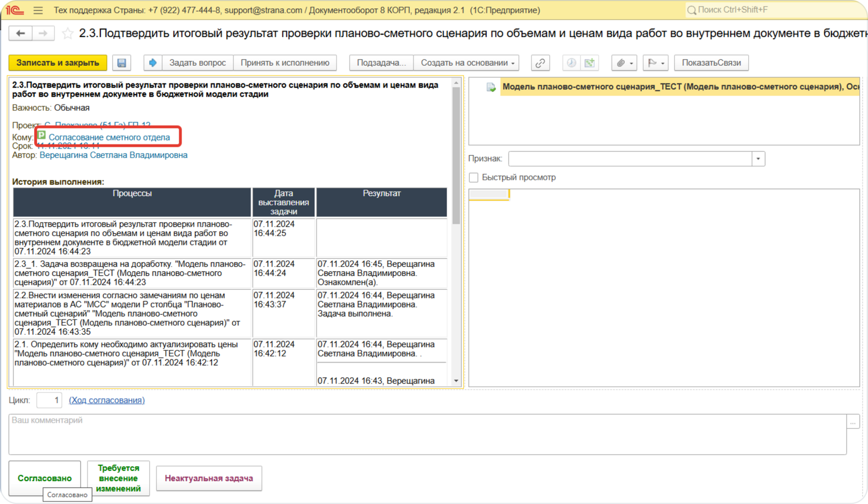Select the 2.3_1 Задача возвращена на доработку row
This screenshot has width=868, height=504.
click(x=132, y=273)
